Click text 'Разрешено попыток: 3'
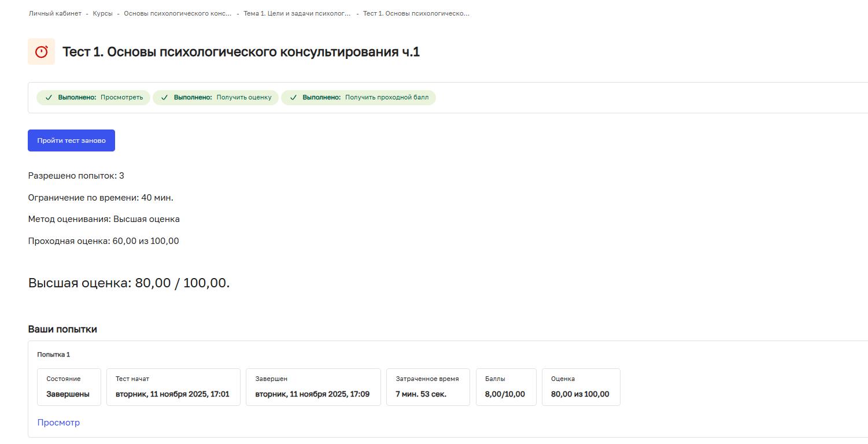 76,176
